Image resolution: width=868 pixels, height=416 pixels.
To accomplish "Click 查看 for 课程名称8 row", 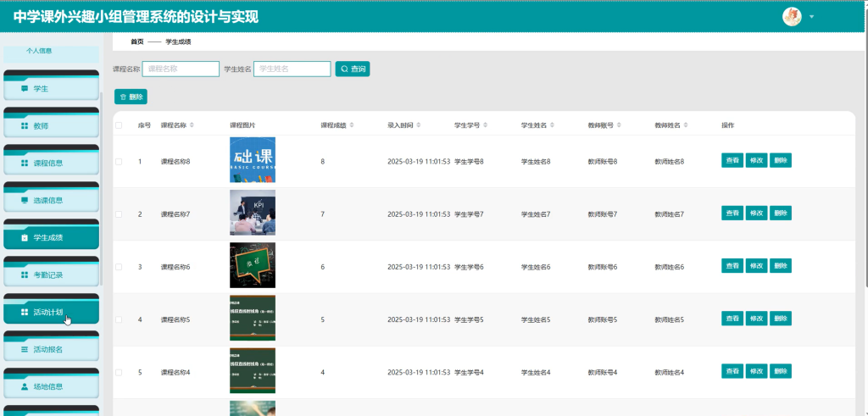I will 732,160.
